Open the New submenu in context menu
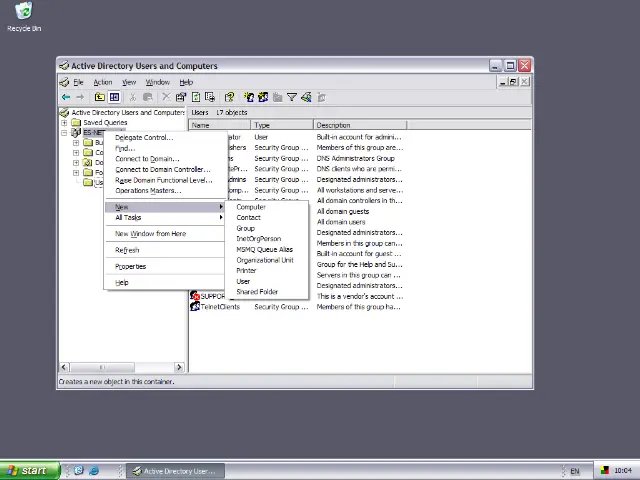The image size is (640, 480). pos(165,207)
